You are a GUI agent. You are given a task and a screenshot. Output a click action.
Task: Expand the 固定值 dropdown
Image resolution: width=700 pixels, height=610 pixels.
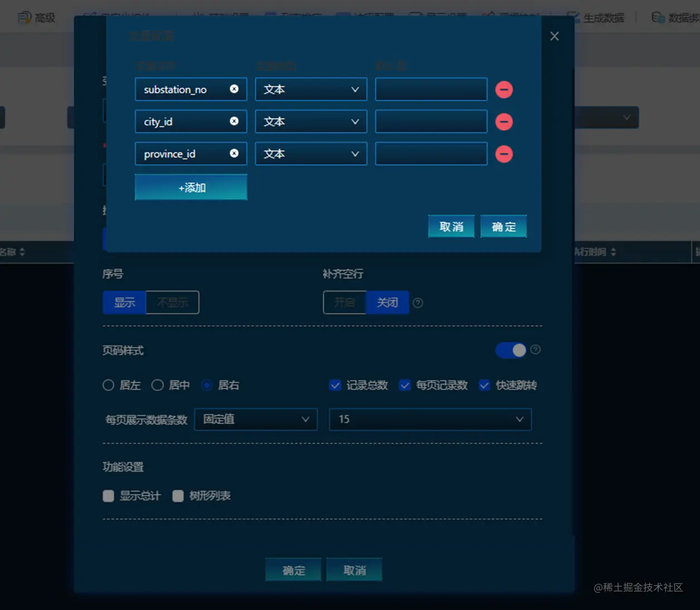point(255,419)
